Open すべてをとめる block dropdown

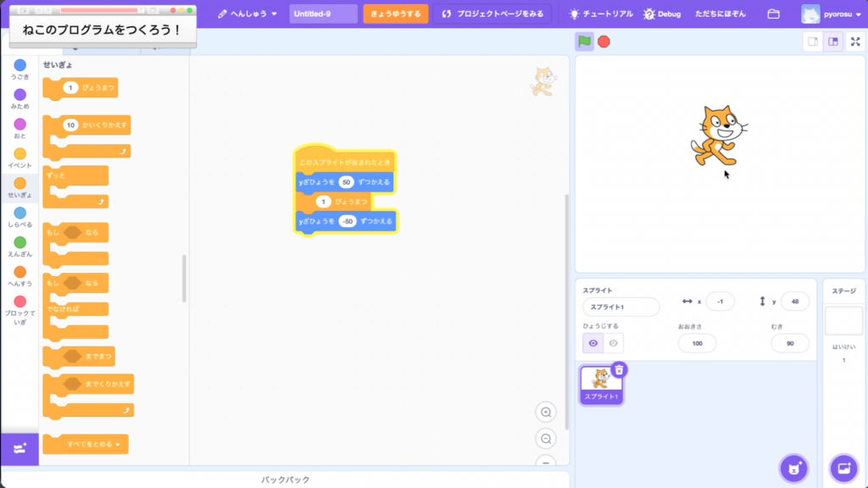coord(117,444)
